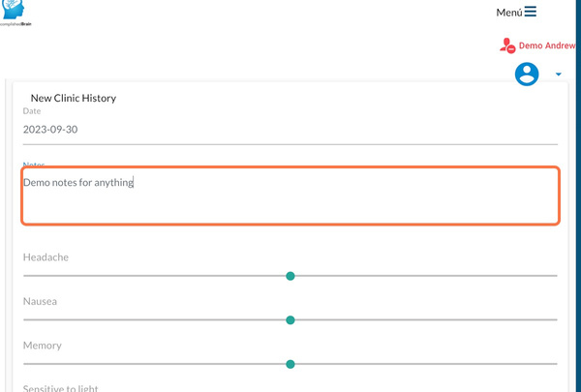Image resolution: width=581 pixels, height=392 pixels.
Task: Click the Headache label
Action: tap(46, 257)
